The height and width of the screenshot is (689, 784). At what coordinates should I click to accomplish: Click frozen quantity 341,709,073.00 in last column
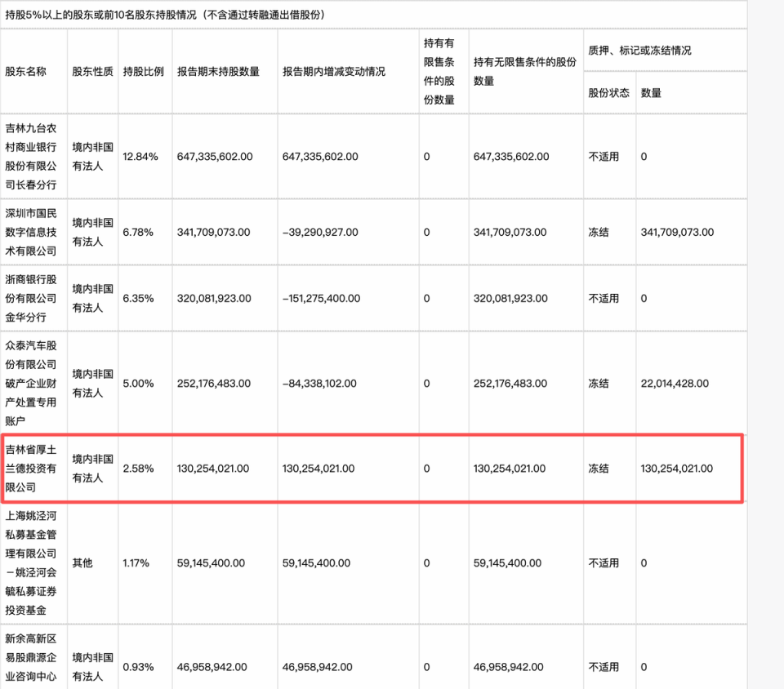[x=677, y=233]
